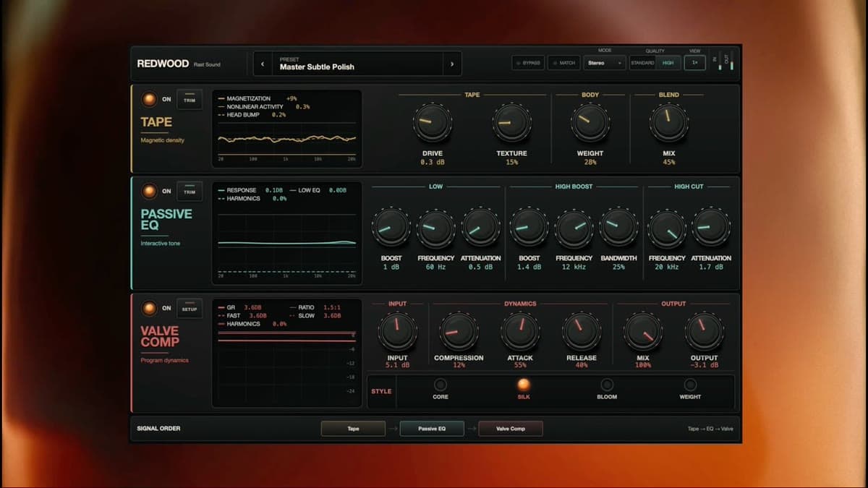Click the Low Boost knob

pyautogui.click(x=391, y=228)
